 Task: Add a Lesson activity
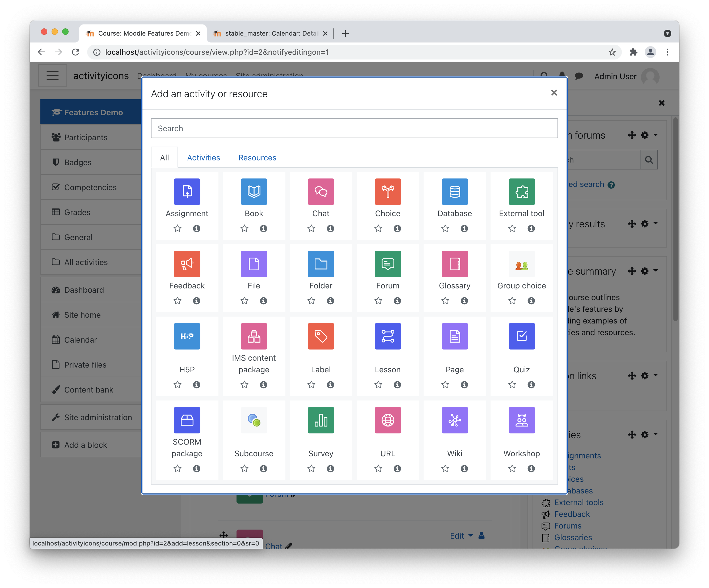388,336
